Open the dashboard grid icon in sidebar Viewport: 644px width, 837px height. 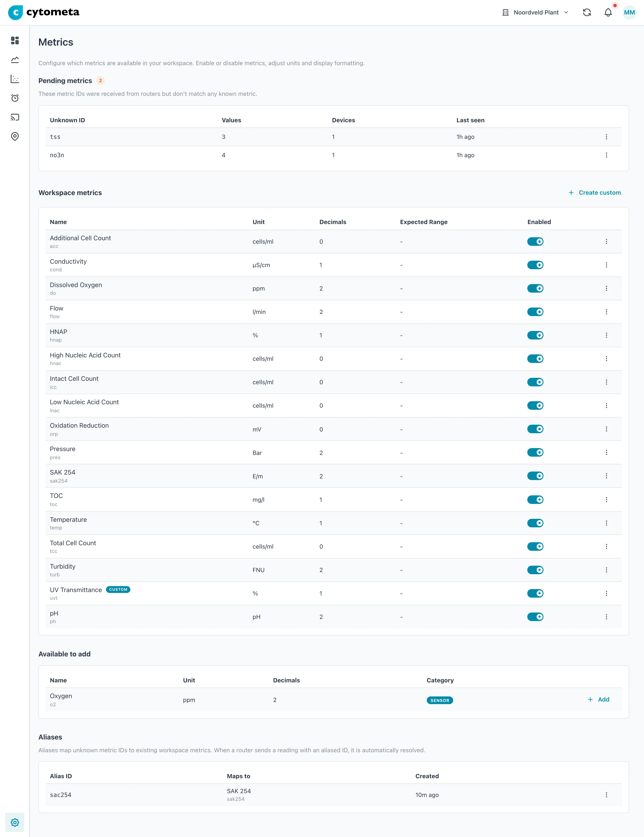(x=15, y=40)
